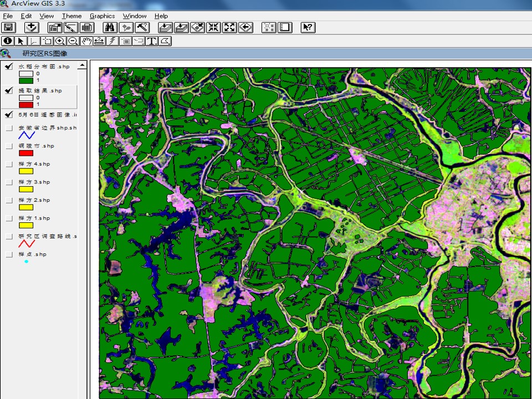The height and width of the screenshot is (399, 532).
Task: Open the theme table icon
Action: 87,28
